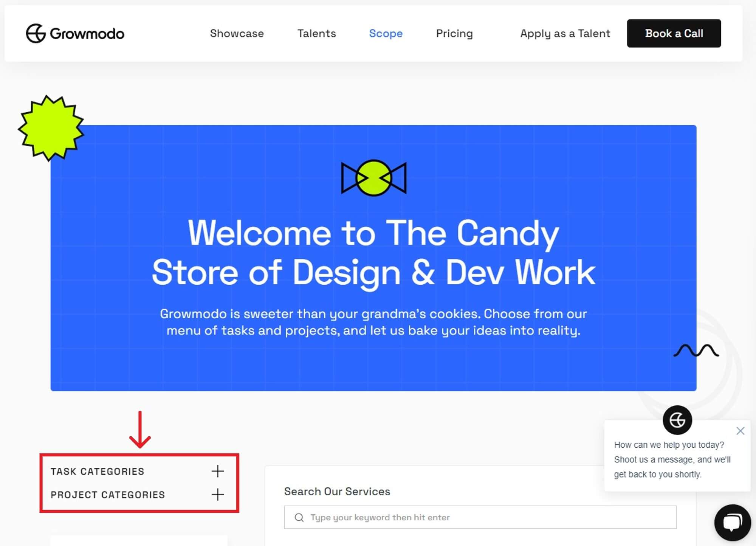Expand Task Categories with plus icon

point(217,471)
